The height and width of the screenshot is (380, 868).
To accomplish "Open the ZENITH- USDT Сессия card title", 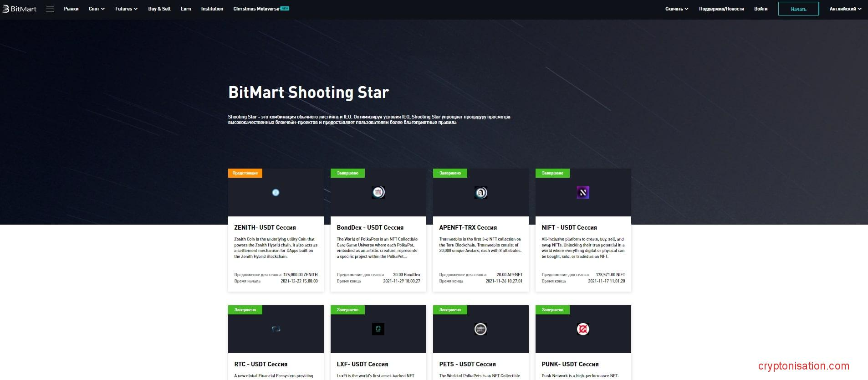I will 265,227.
